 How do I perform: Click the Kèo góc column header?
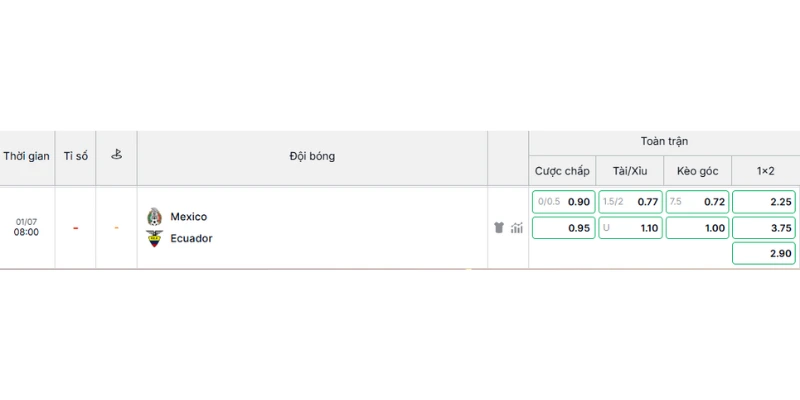click(x=697, y=171)
